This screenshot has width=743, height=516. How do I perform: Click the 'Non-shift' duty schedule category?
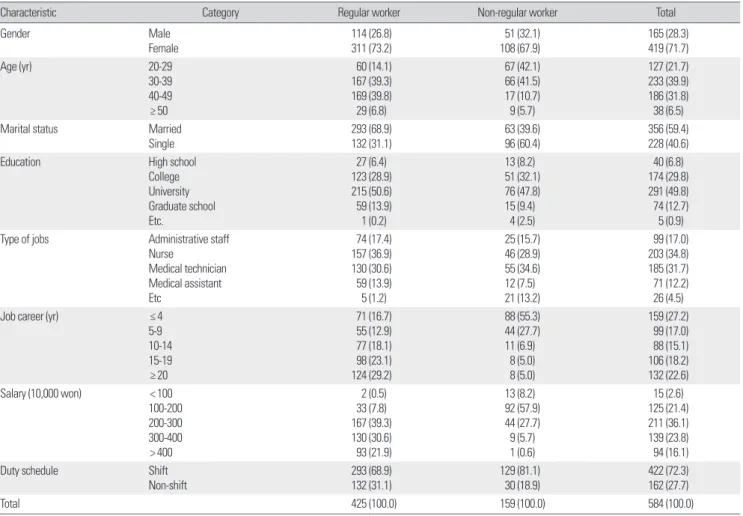(x=168, y=485)
